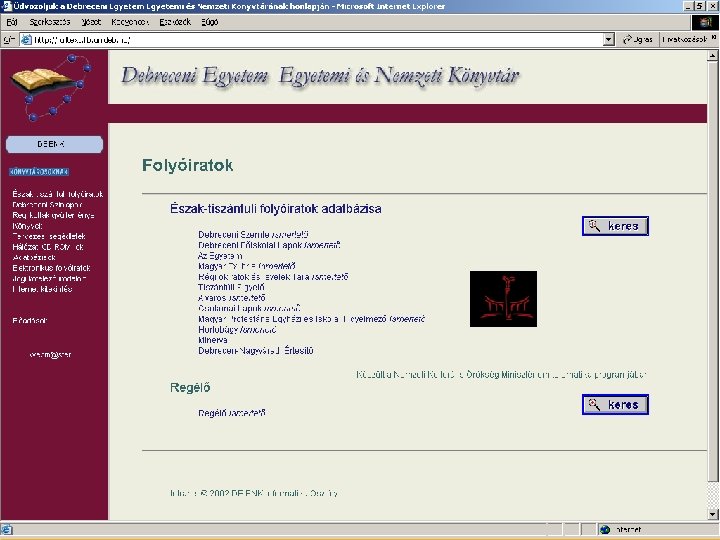This screenshot has height=540, width=720.
Task: Click the Internet Explorer throbber logo
Action: (x=706, y=22)
